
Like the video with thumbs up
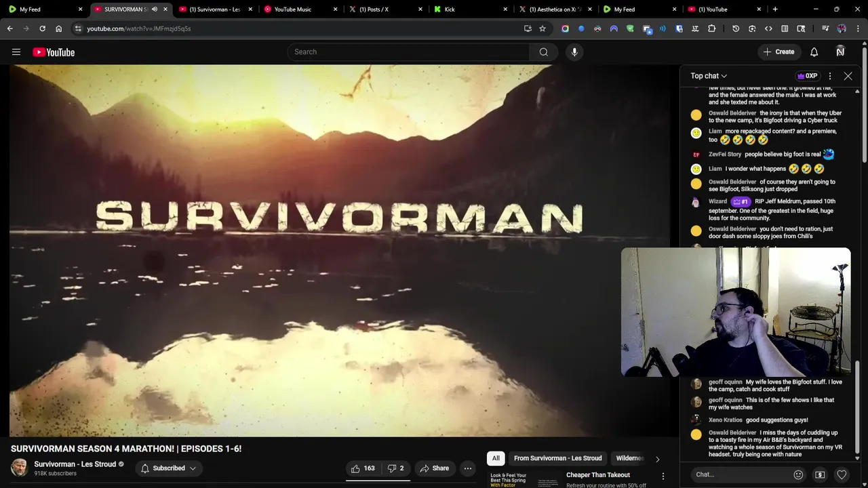coord(363,468)
